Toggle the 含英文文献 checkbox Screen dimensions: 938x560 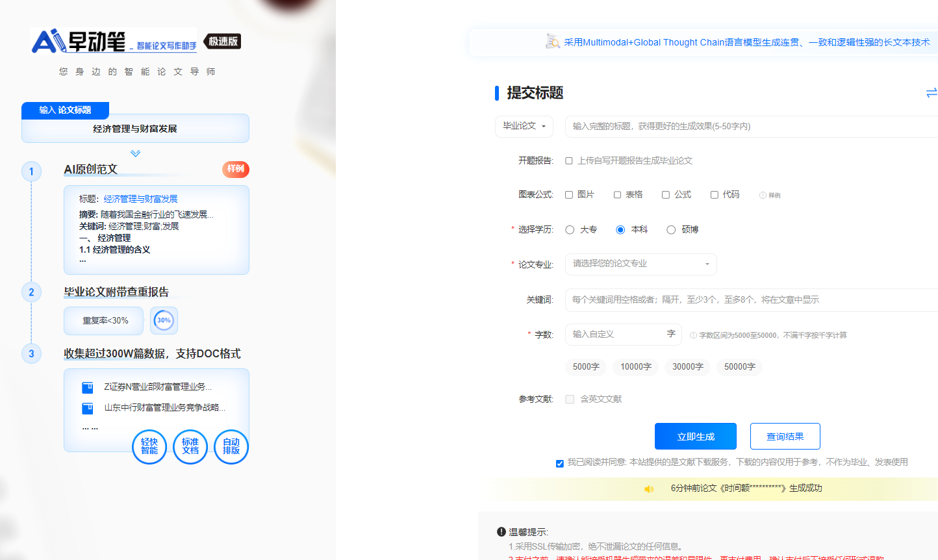coord(570,399)
